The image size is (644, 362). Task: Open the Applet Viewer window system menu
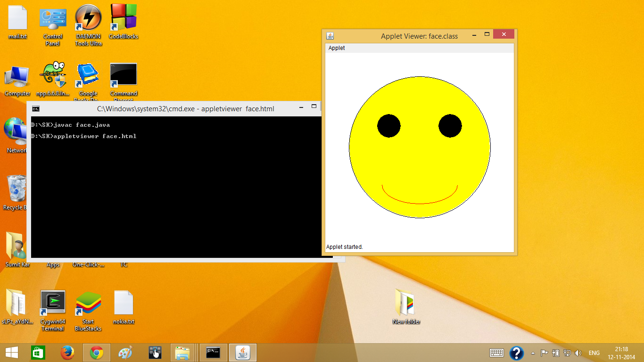pyautogui.click(x=330, y=35)
